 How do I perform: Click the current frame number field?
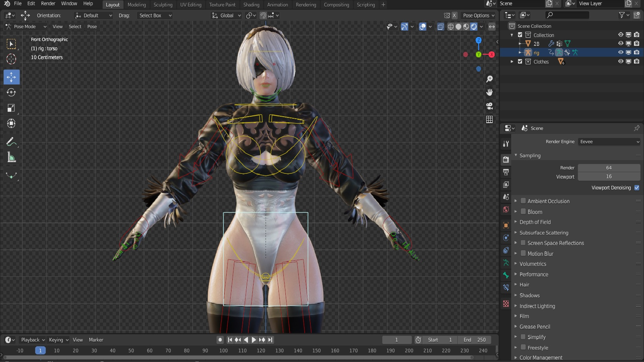click(396, 340)
